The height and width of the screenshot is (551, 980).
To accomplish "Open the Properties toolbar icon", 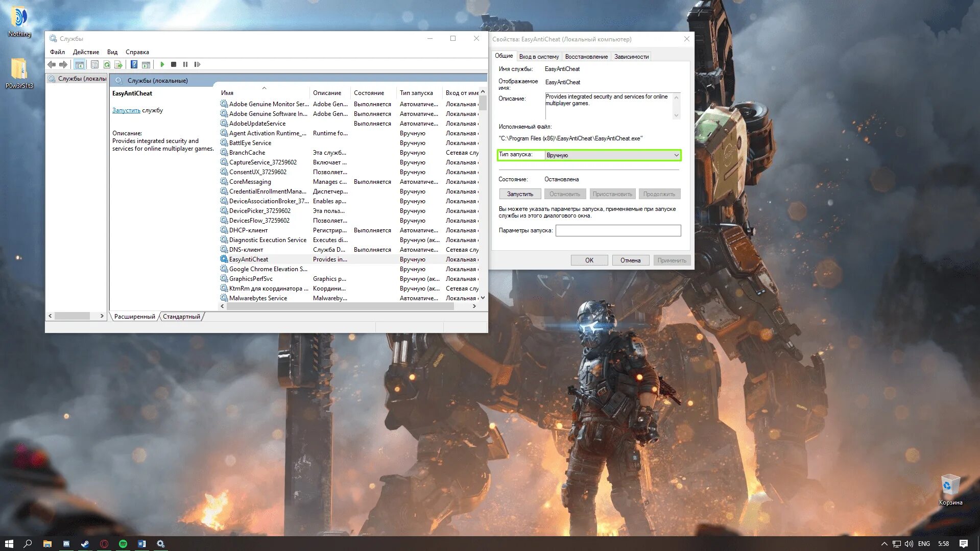I will click(94, 64).
